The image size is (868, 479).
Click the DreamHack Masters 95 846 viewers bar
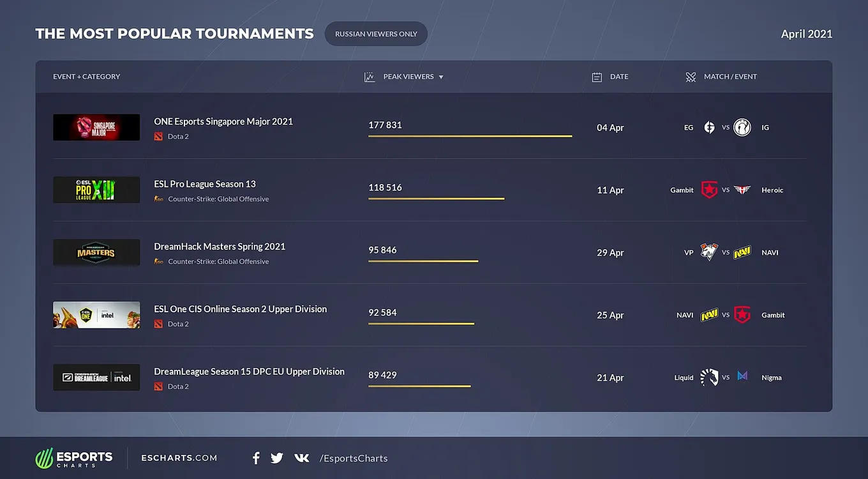423,261
